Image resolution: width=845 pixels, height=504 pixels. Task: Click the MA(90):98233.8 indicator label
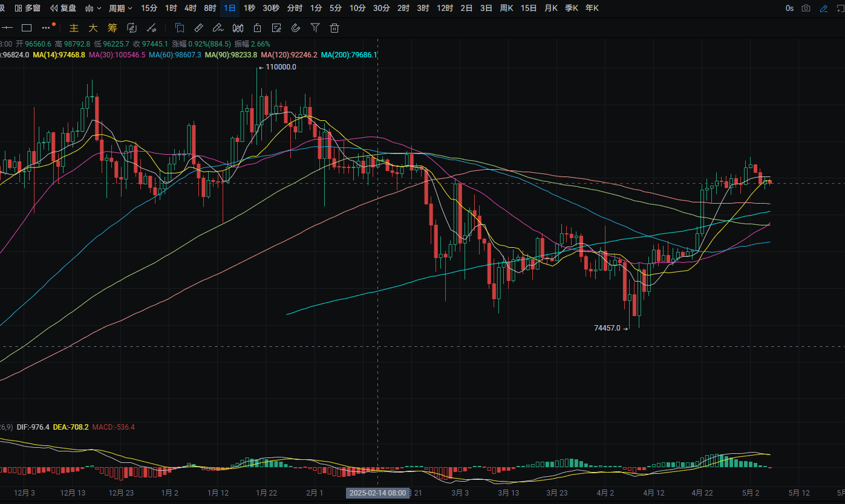click(230, 54)
